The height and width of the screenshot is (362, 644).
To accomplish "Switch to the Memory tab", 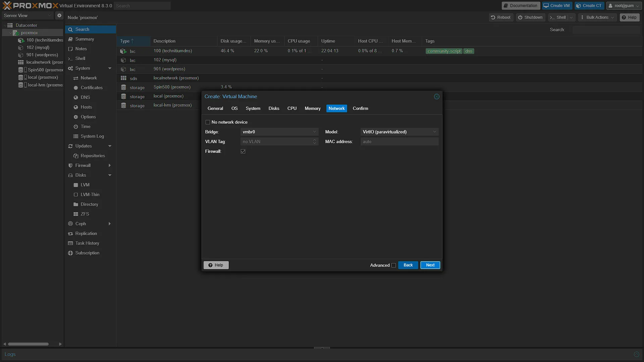I will tap(312, 108).
